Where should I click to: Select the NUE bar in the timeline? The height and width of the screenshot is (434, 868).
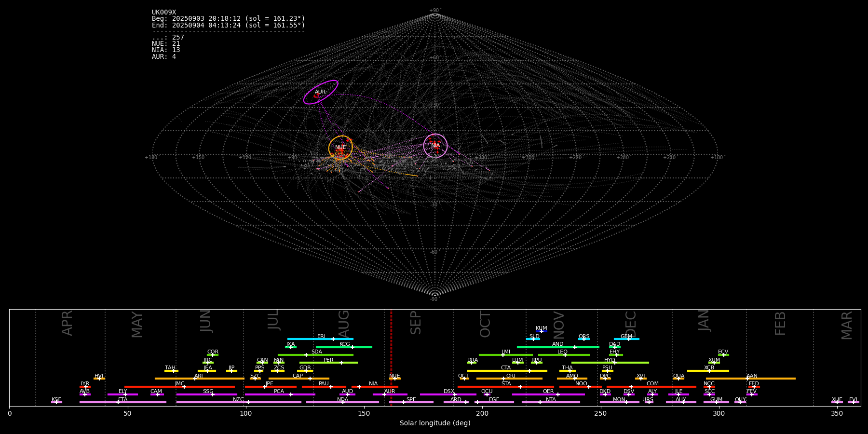tap(395, 379)
